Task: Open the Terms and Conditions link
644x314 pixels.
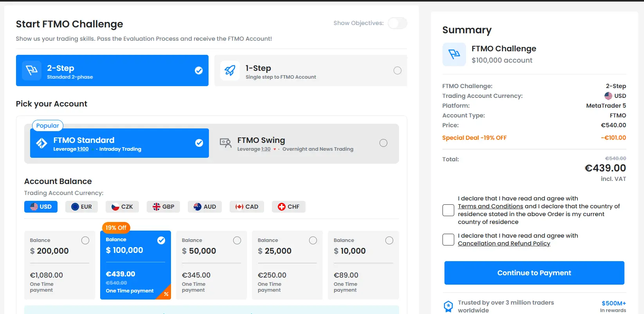Action: tap(490, 206)
